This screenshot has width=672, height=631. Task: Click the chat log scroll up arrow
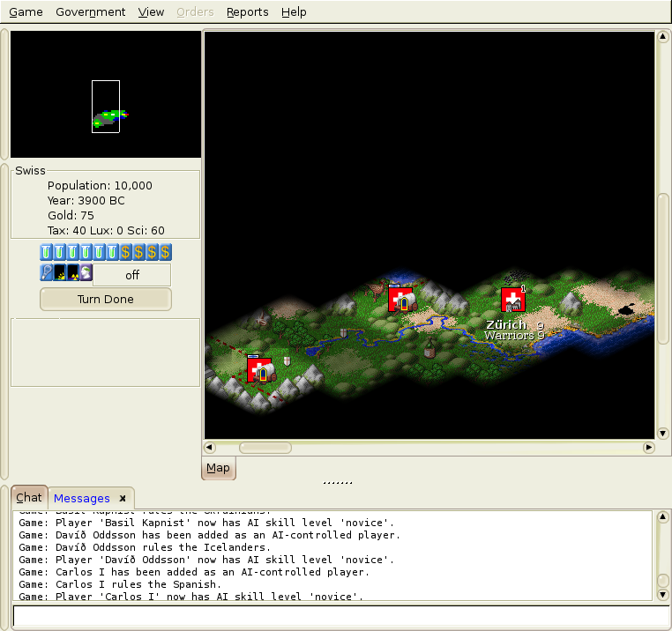pyautogui.click(x=662, y=517)
